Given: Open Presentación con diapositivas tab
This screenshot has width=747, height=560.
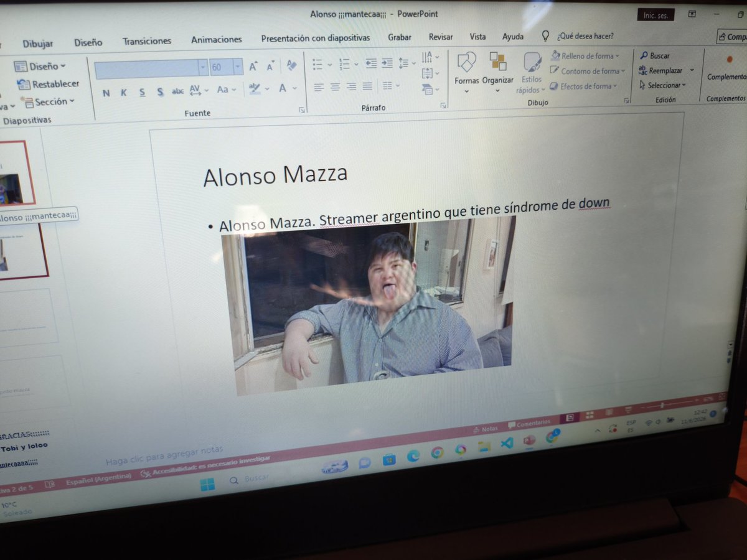Looking at the screenshot, I should pyautogui.click(x=316, y=38).
